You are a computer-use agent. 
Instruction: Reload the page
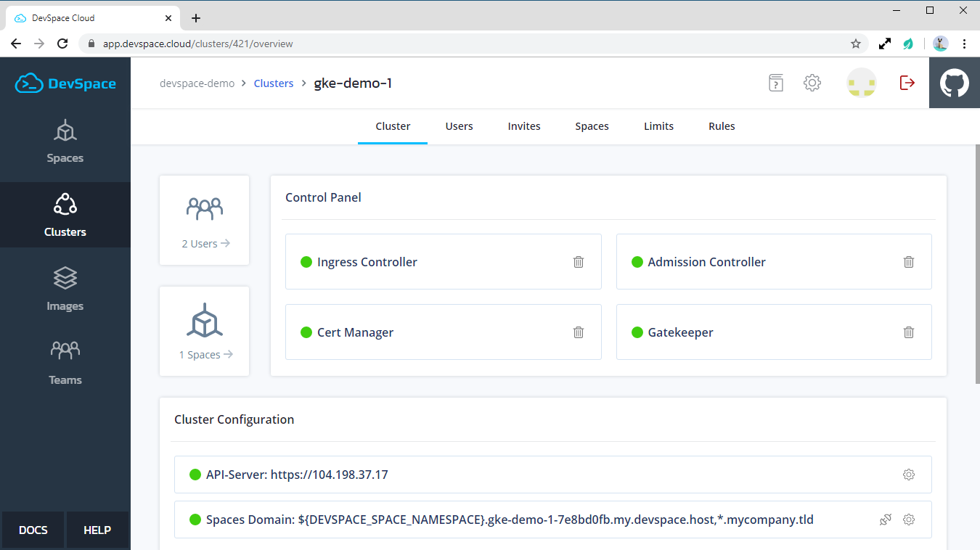point(64,44)
